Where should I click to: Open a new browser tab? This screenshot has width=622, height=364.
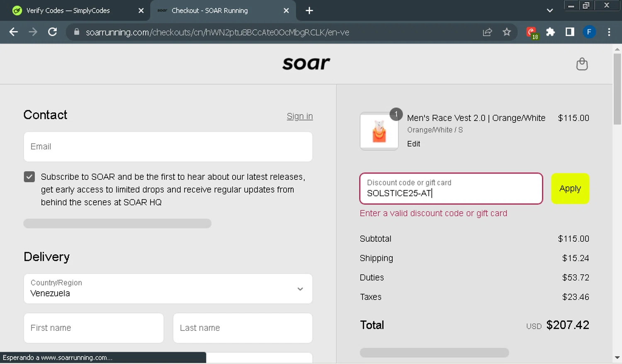click(x=309, y=11)
